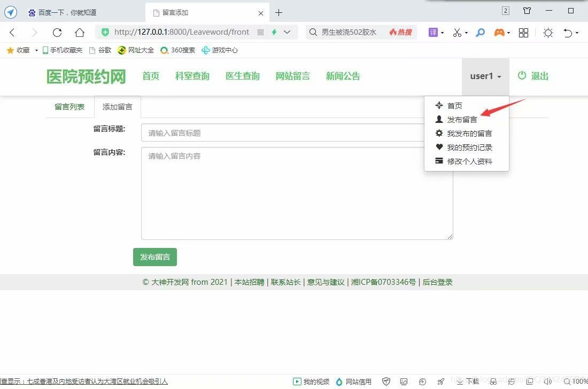
Task: Go forward with the browser forward arrow
Action: point(35,33)
